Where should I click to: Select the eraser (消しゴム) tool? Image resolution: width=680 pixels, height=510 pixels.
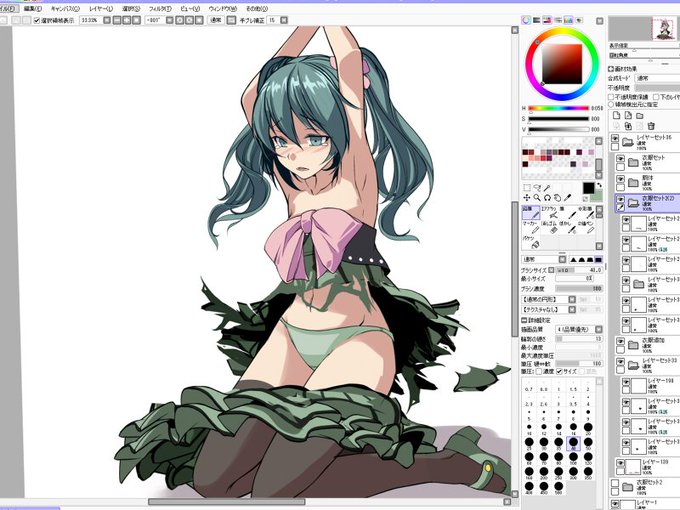(549, 227)
